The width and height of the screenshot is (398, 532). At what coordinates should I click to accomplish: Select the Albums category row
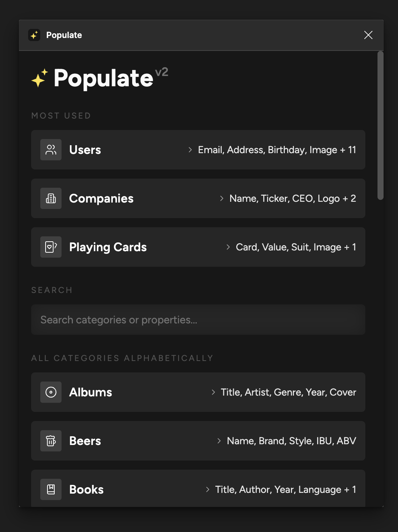pos(198,392)
